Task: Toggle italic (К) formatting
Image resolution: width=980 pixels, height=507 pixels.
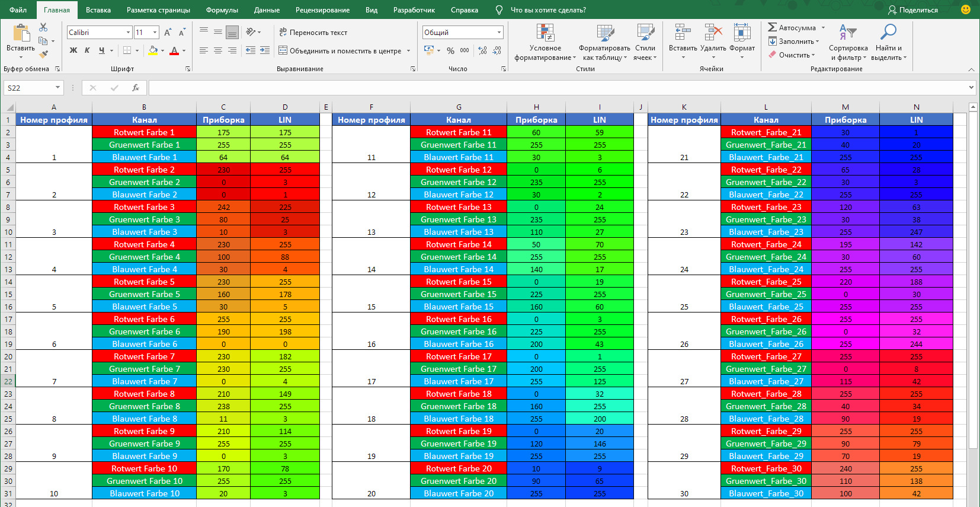Action: click(87, 50)
